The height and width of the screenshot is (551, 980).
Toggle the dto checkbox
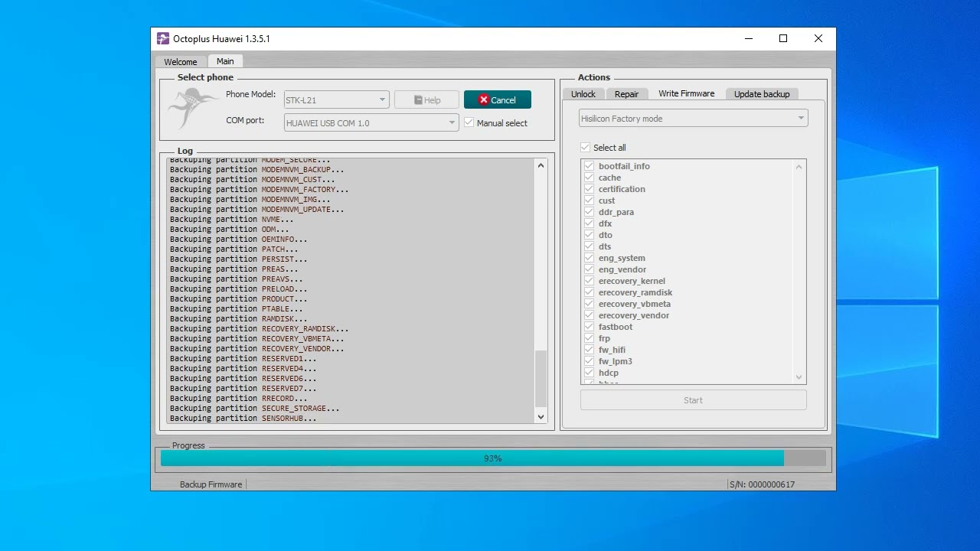coord(589,235)
